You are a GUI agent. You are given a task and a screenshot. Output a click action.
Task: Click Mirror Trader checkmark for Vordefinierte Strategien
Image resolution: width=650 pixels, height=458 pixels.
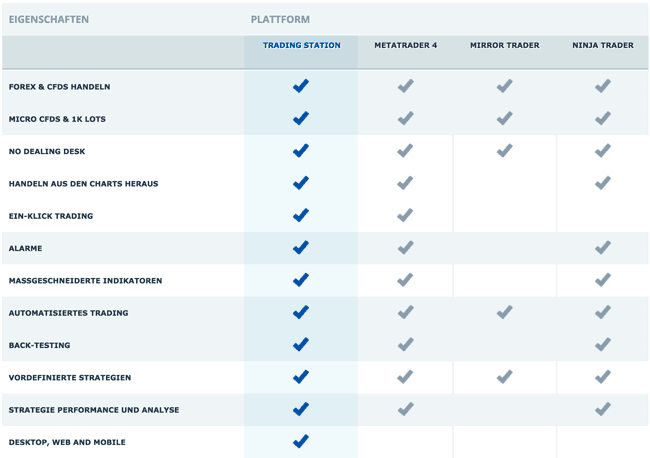[x=504, y=377]
